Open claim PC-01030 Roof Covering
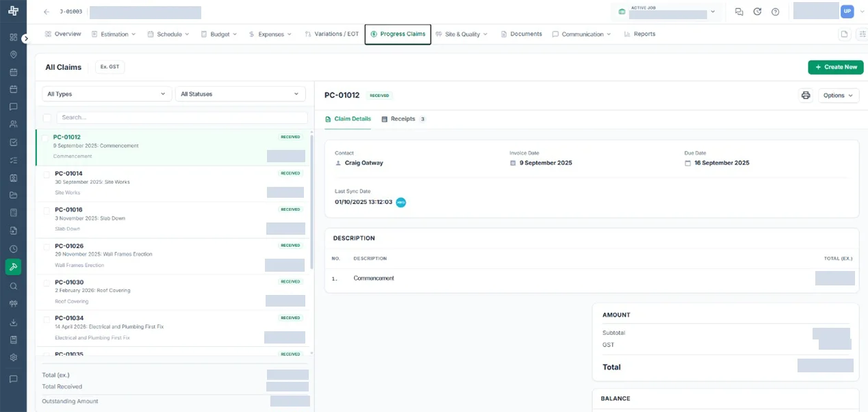This screenshot has height=412, width=868. pos(173,293)
